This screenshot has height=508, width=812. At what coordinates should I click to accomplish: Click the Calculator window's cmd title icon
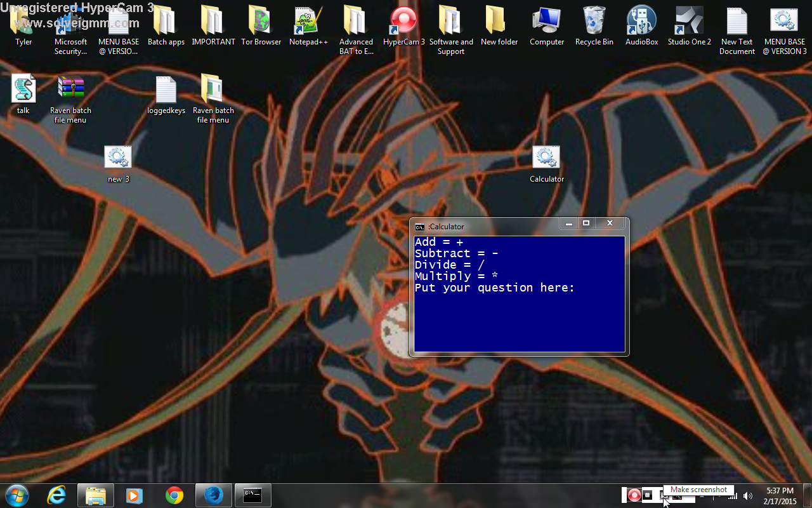[419, 227]
